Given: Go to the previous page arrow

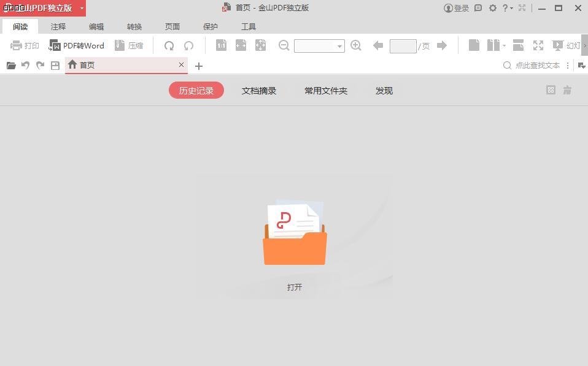Looking at the screenshot, I should pos(378,46).
